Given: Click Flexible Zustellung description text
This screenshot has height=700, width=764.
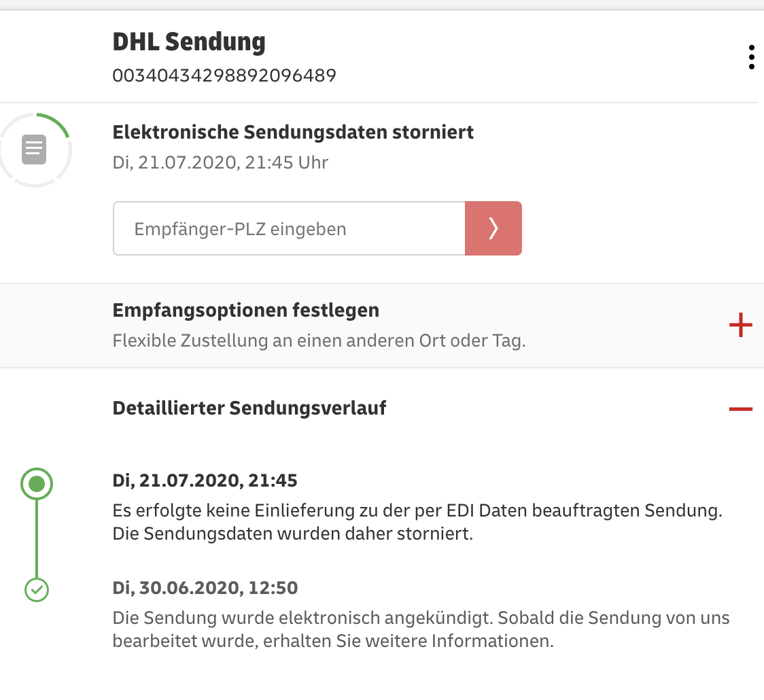Looking at the screenshot, I should (x=319, y=340).
